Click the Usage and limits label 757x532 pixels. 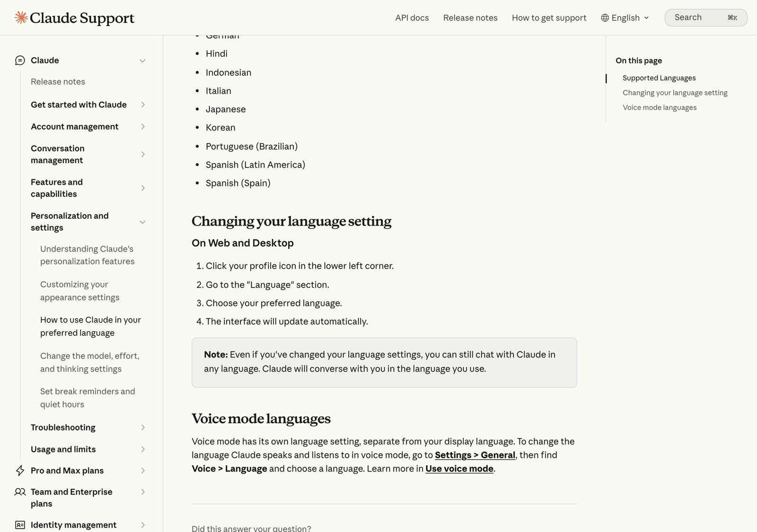(x=63, y=449)
